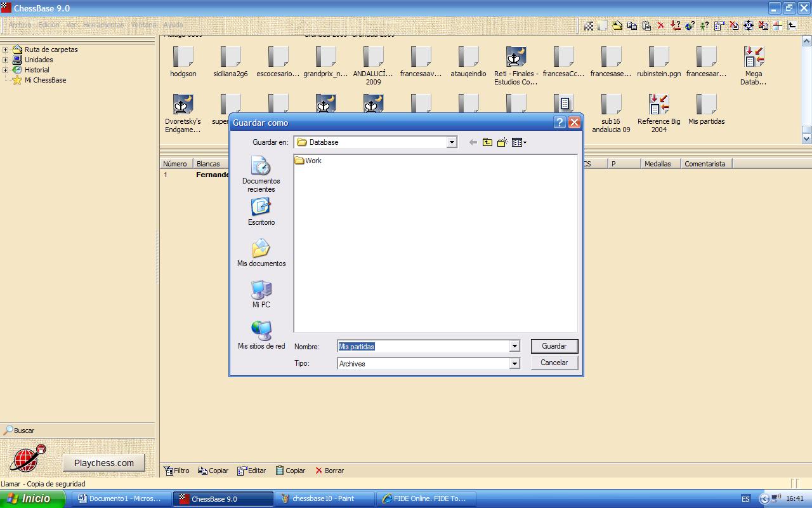Select the rubinstein.pgn database icon
The width and height of the screenshot is (812, 508).
[x=658, y=57]
